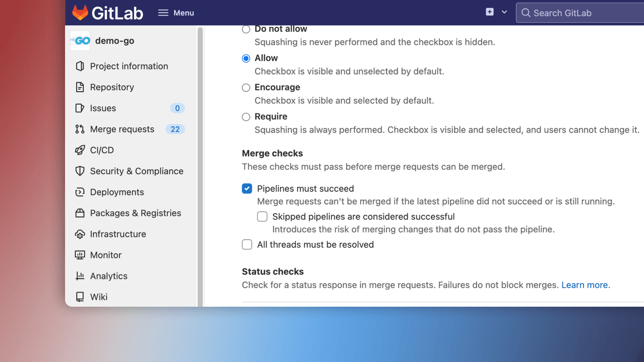This screenshot has width=644, height=362.
Task: Enable All threads must be resolved
Action: click(x=247, y=244)
